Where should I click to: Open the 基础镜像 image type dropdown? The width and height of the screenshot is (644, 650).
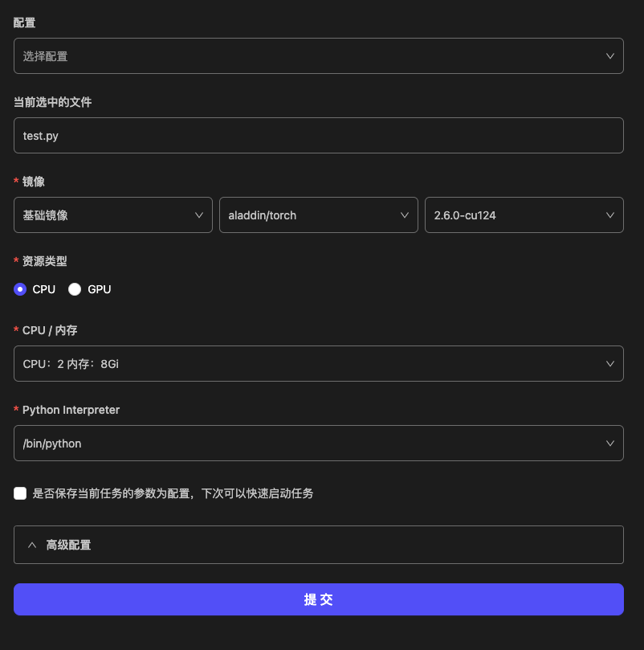click(112, 215)
